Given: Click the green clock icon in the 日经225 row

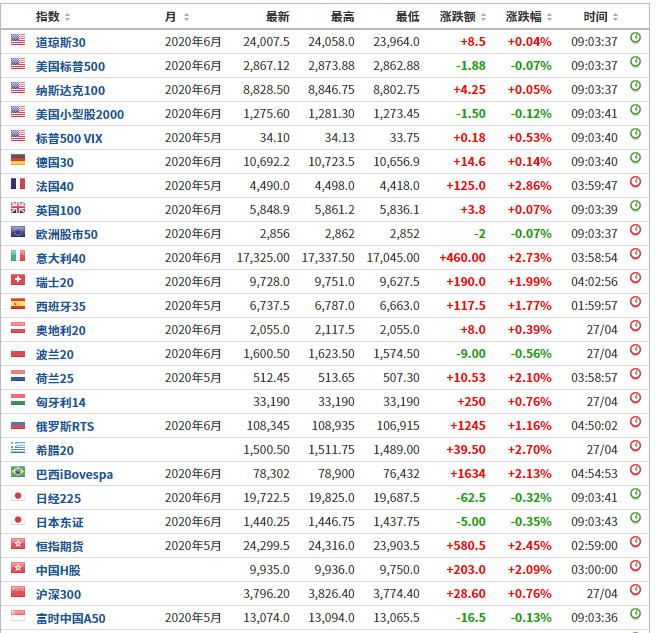Looking at the screenshot, I should [635, 494].
